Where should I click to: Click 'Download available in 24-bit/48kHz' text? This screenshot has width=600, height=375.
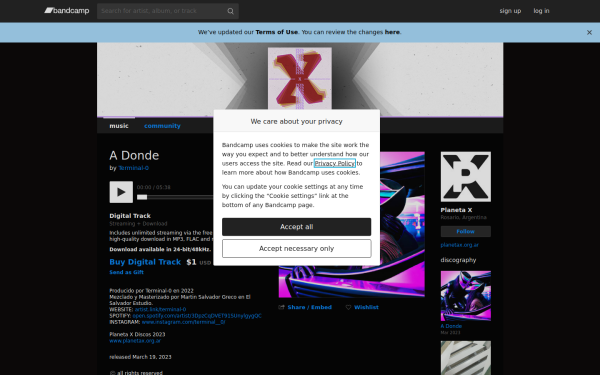pyautogui.click(x=160, y=249)
